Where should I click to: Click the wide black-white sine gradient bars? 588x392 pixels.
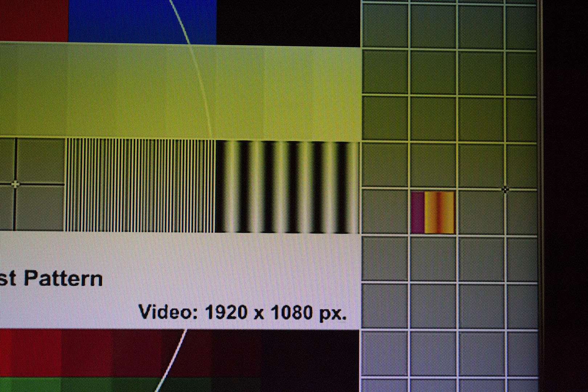point(288,187)
